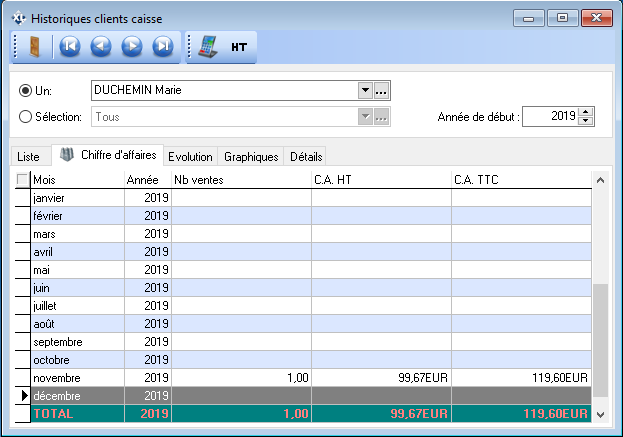Increase the start year with up arrow
The image size is (623, 437).
pyautogui.click(x=586, y=112)
